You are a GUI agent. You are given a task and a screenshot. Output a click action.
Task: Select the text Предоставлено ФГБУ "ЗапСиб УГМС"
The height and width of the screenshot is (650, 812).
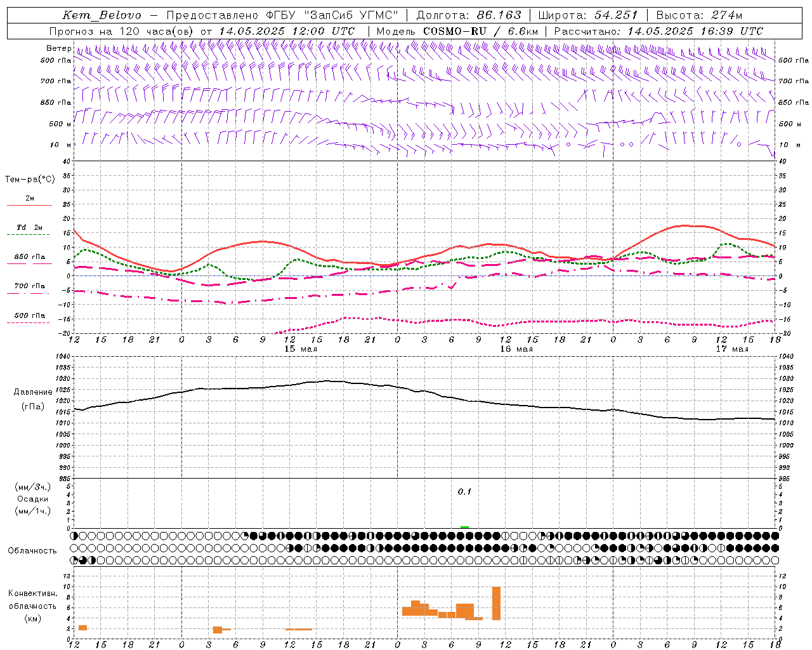(x=282, y=15)
